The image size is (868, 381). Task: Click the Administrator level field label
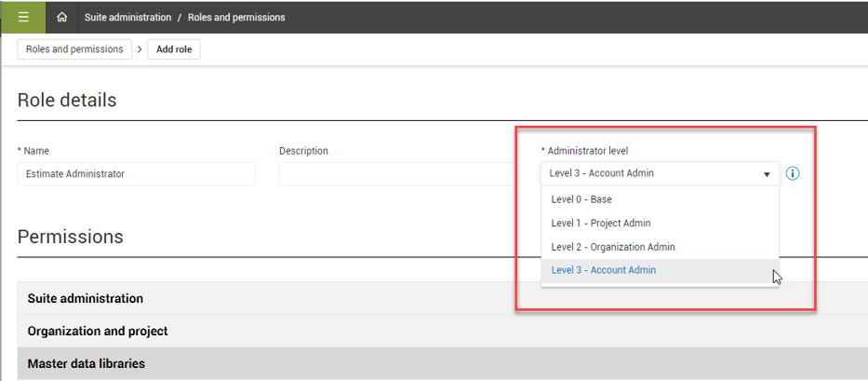point(592,151)
